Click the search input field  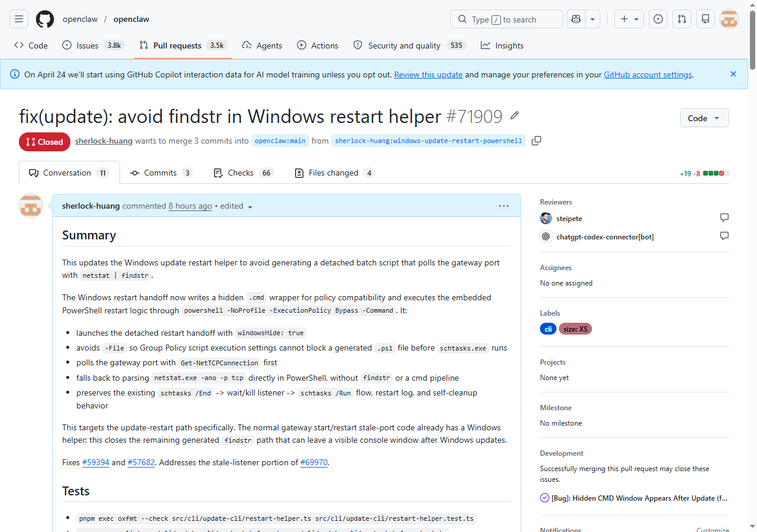[x=506, y=19]
